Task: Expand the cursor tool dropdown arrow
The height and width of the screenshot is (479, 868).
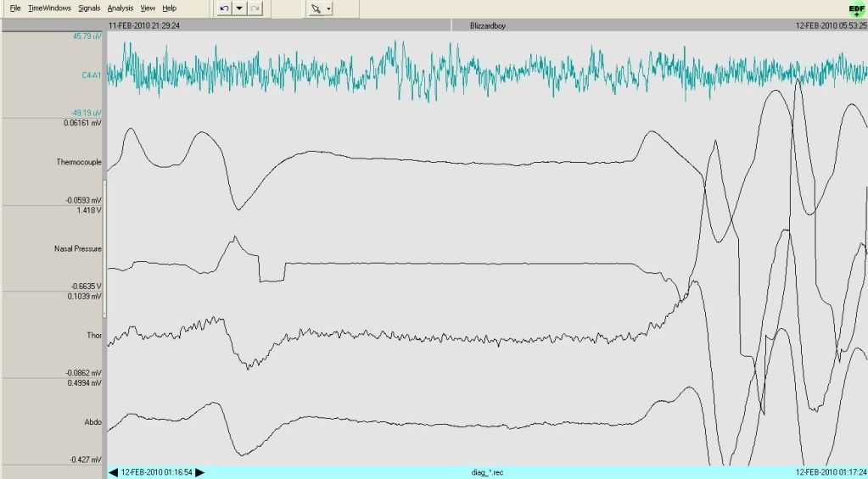Action: [328, 8]
